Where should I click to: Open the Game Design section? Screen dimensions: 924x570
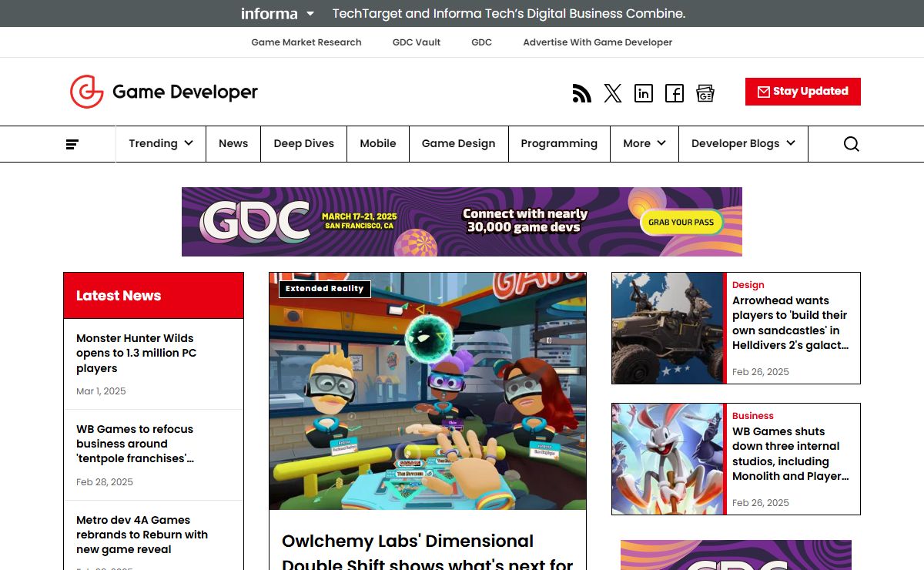point(458,144)
